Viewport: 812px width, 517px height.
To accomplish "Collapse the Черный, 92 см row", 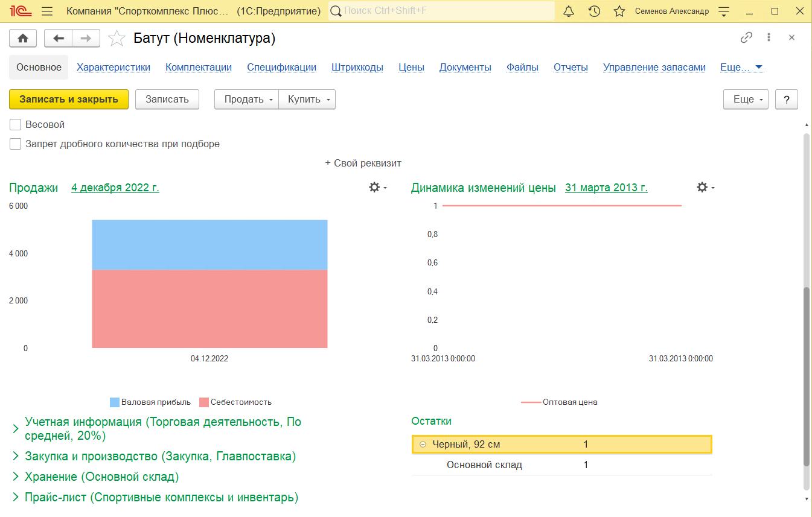I will 423,445.
